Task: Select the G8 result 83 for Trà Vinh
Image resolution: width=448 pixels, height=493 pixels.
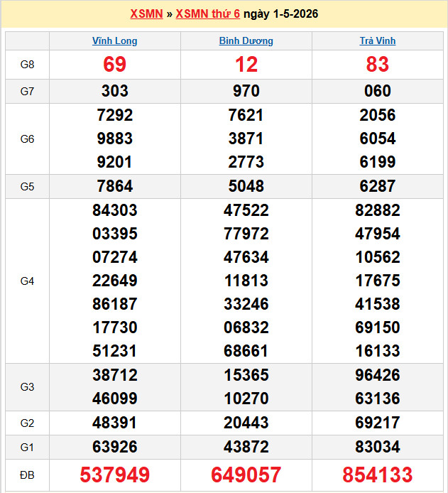Action: click(377, 65)
